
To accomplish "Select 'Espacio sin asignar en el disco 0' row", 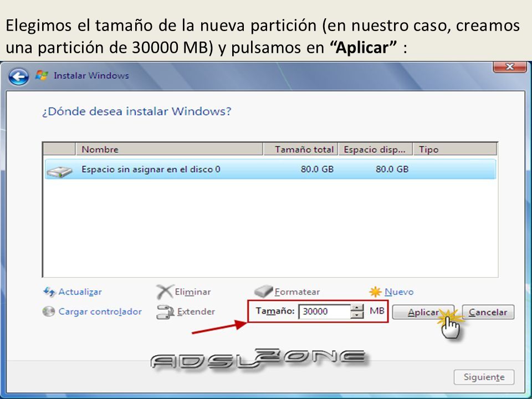I will click(270, 169).
